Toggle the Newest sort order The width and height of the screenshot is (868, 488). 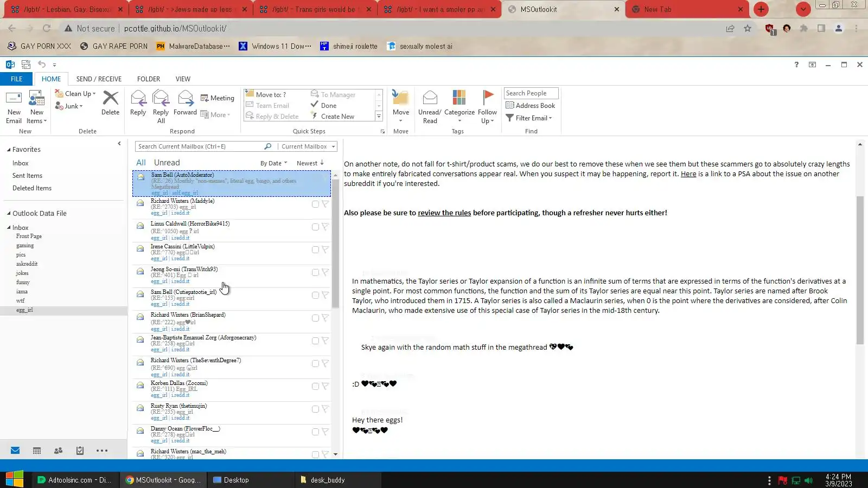pyautogui.click(x=310, y=163)
